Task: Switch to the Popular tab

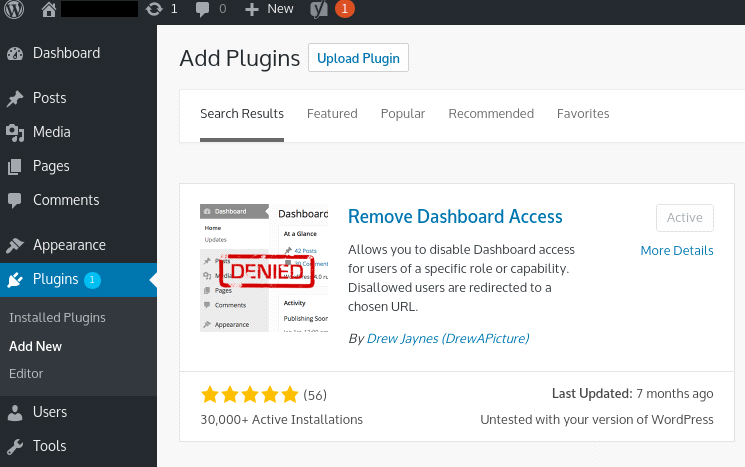Action: [403, 114]
